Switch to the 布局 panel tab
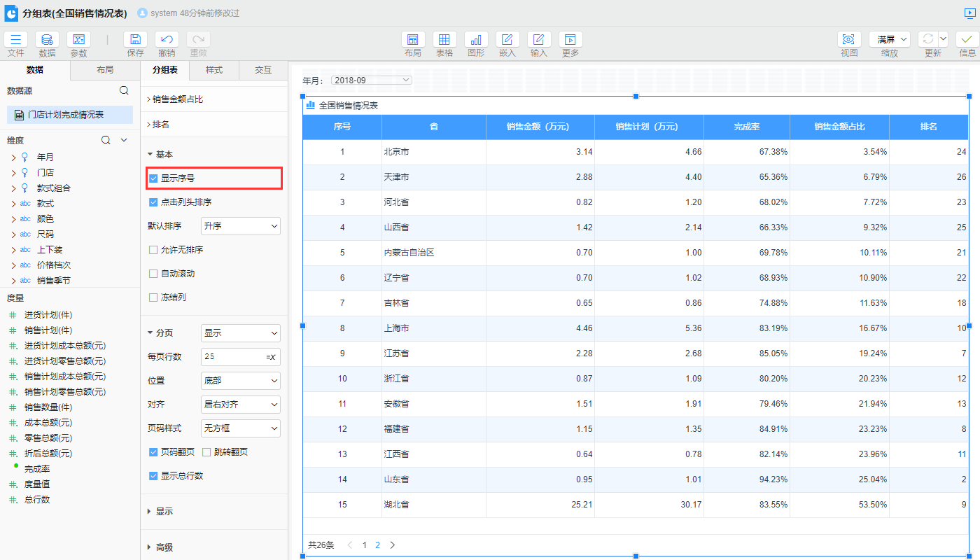 pyautogui.click(x=105, y=70)
